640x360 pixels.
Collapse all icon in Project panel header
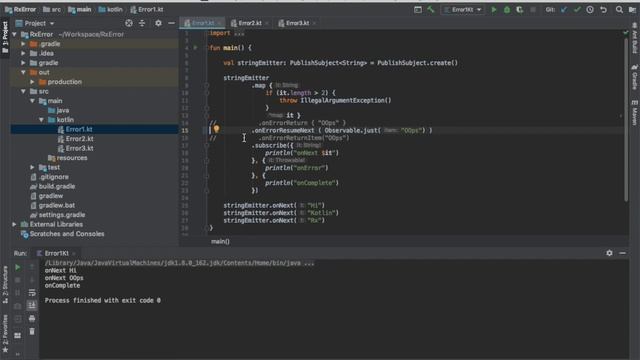click(142, 23)
